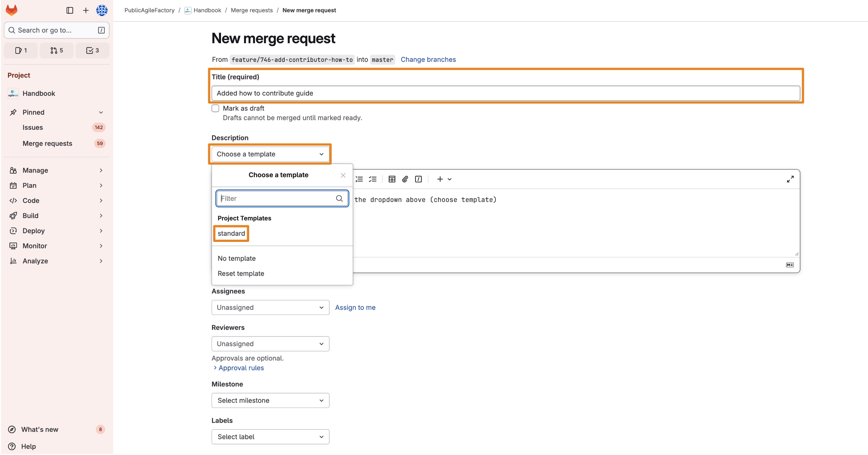Tick the Mark as draft checkbox

215,108
